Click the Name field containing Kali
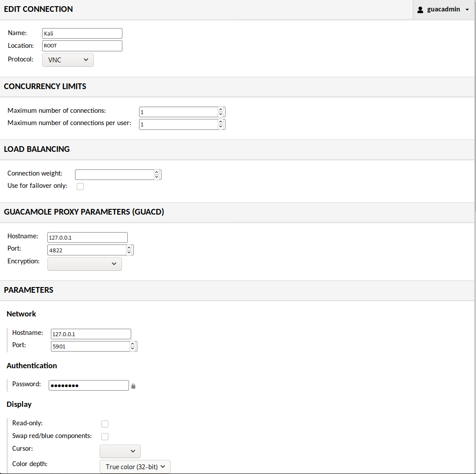 (82, 33)
